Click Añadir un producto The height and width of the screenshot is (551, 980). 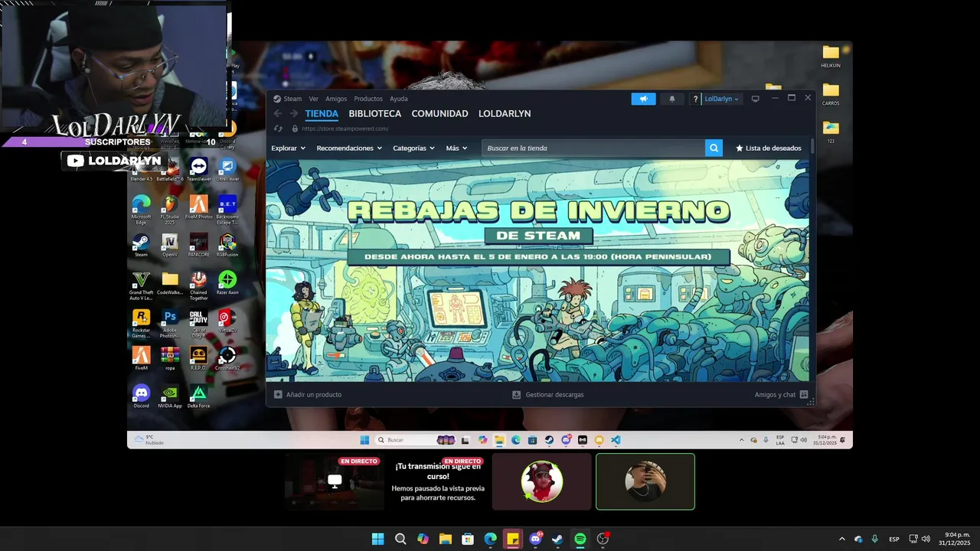click(x=308, y=395)
